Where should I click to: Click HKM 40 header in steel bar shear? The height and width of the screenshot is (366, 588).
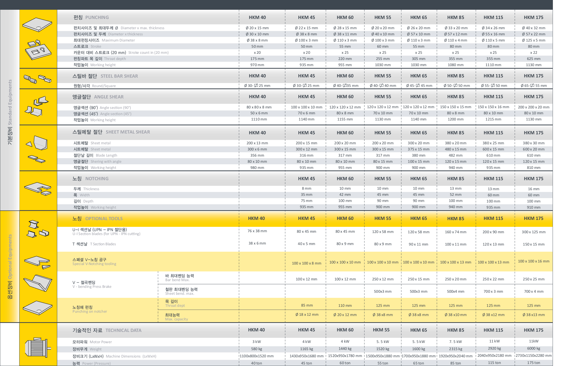257,76
